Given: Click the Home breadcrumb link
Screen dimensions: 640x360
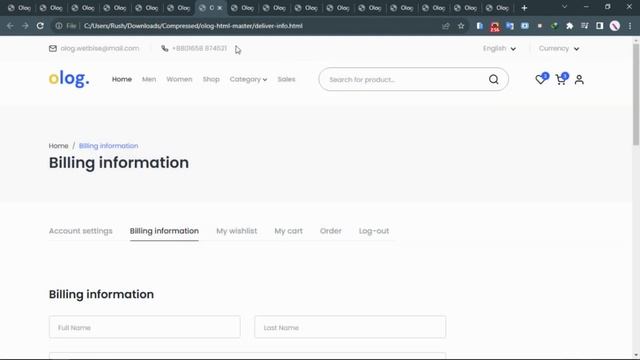Looking at the screenshot, I should [58, 146].
